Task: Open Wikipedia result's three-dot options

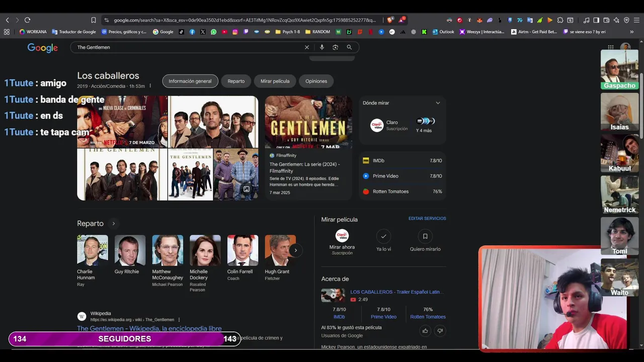Action: 179,320
